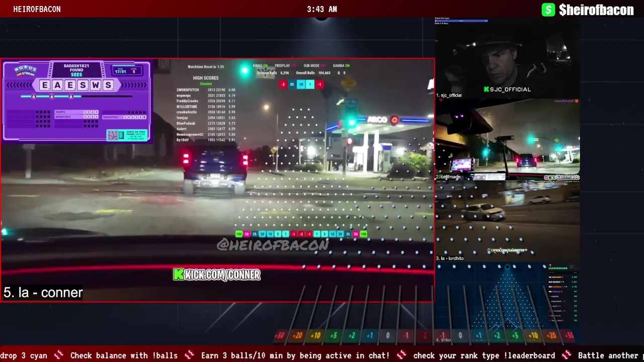This screenshot has width=644, height=362.
Task: Click the QR code in the Words panel
Action: 113,135
